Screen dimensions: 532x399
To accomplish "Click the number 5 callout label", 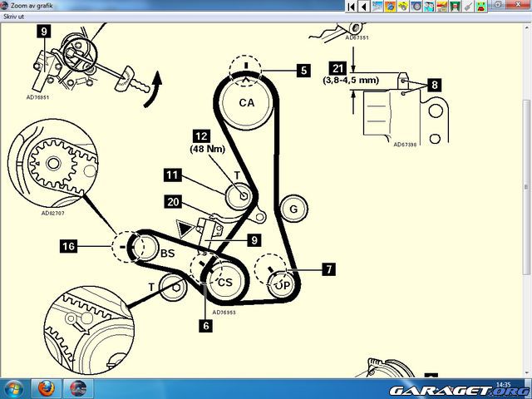I will (x=303, y=71).
